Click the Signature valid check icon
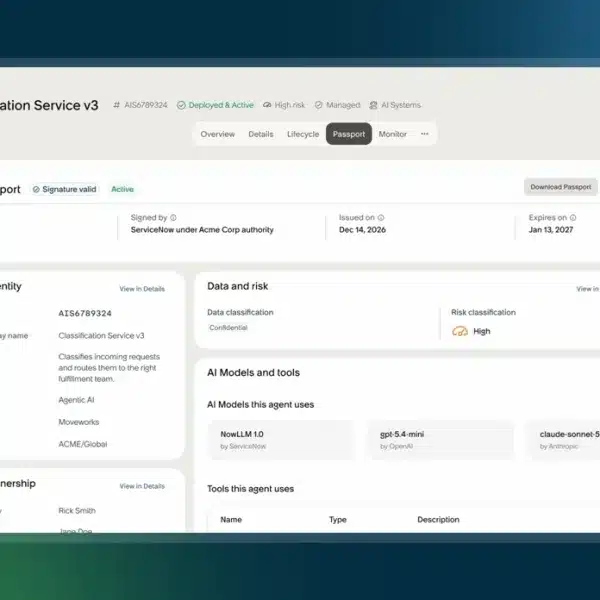 click(x=36, y=189)
